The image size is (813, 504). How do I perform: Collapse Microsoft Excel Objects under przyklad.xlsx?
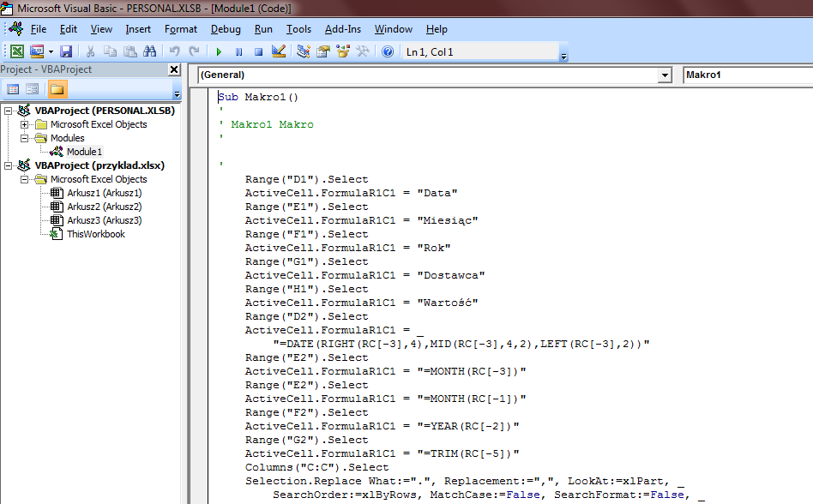coord(24,179)
